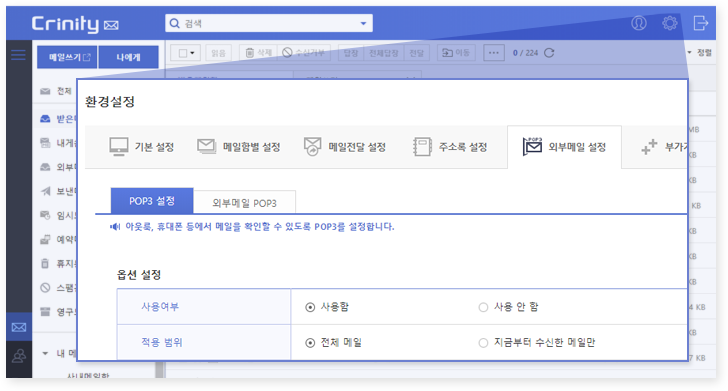Open the 정렬 sort dropdown

[700, 52]
